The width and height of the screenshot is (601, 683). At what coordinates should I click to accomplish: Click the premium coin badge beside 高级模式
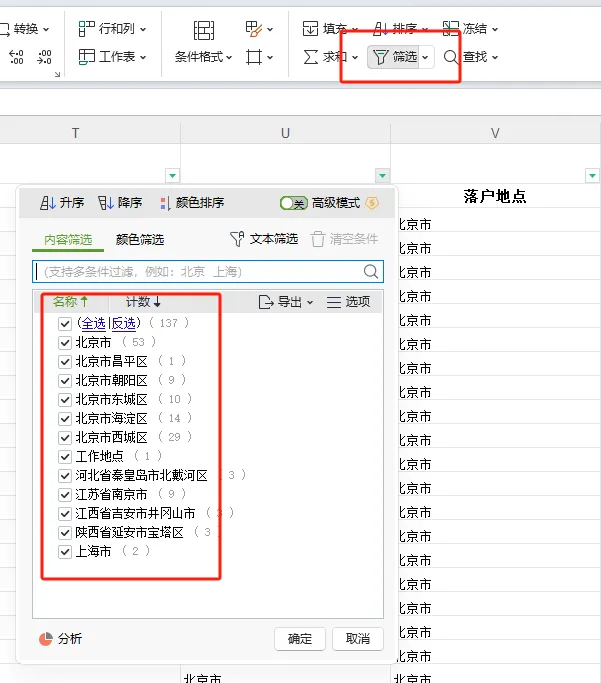372,203
